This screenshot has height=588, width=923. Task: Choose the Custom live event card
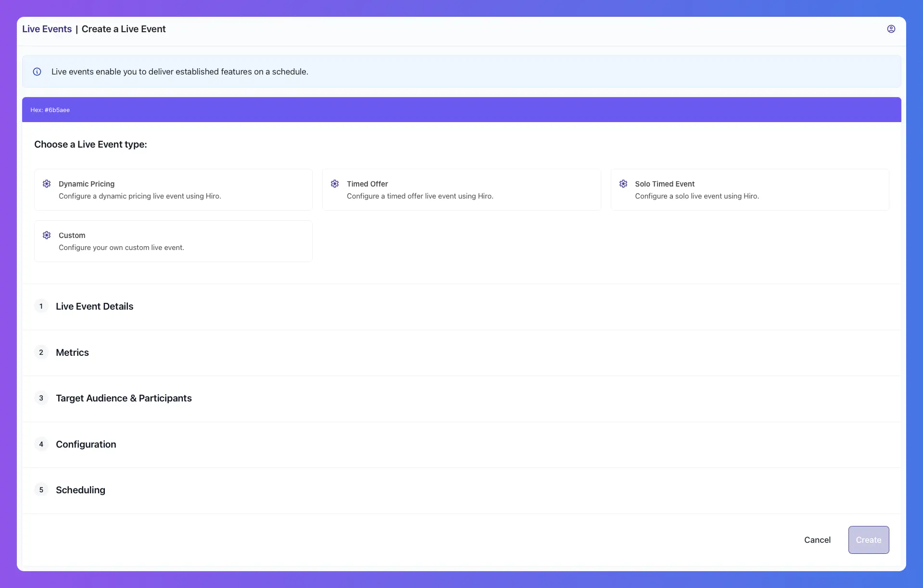point(173,241)
